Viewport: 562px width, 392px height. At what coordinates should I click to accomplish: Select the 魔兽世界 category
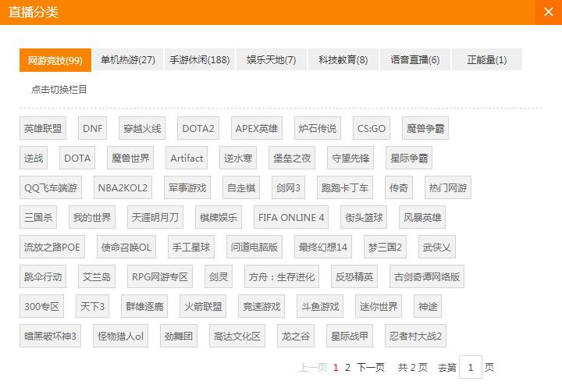tap(130, 158)
